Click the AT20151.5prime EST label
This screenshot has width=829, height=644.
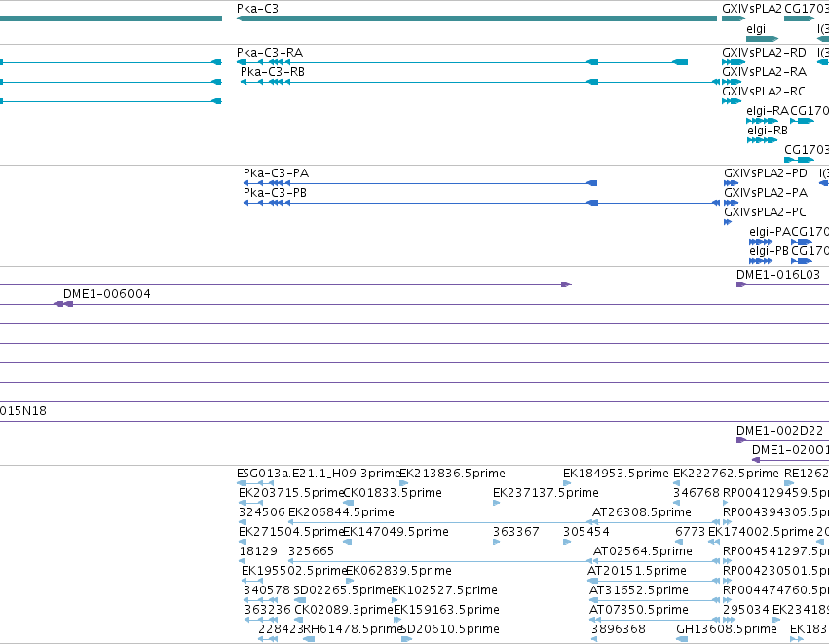(636, 571)
